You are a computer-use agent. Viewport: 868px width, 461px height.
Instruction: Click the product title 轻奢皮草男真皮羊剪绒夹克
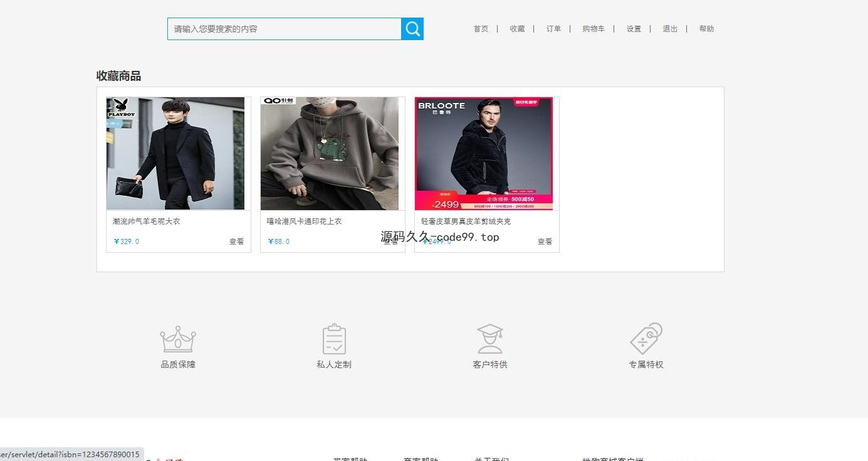466,221
